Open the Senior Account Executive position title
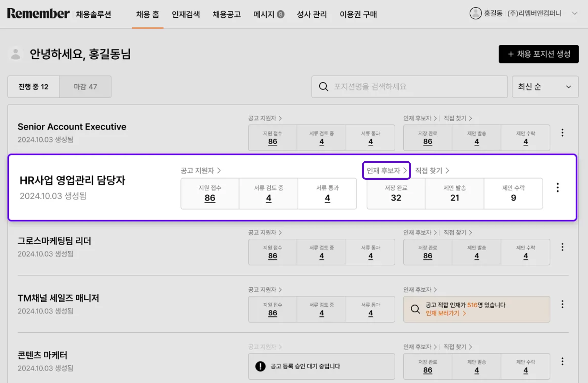The image size is (588, 383). [72, 127]
